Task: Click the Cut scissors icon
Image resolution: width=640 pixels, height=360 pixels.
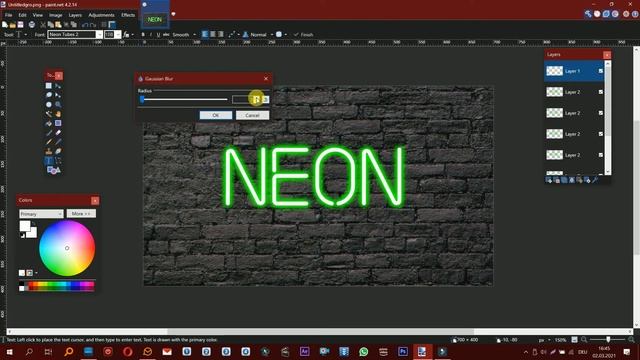Action: (x=43, y=25)
